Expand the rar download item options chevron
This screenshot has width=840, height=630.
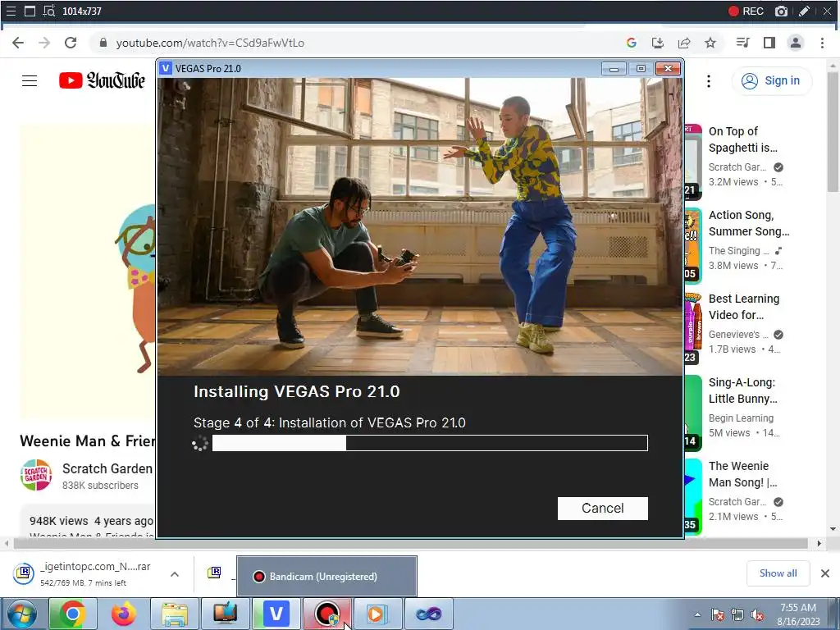point(175,574)
